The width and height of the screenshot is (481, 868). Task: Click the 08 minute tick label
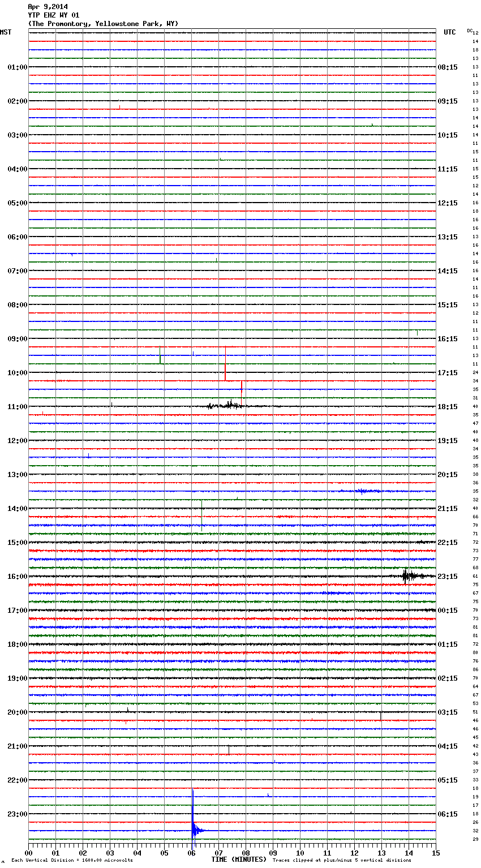(x=246, y=853)
